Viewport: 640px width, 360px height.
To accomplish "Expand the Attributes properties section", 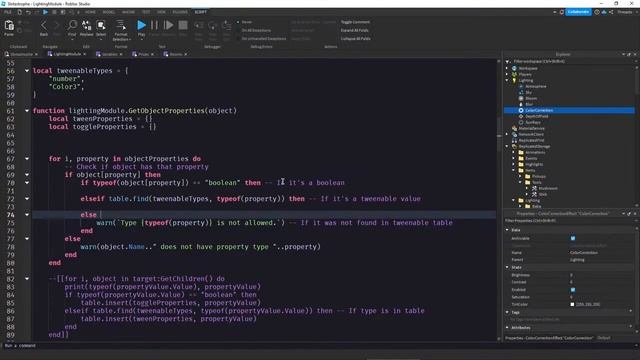I will (x=507, y=327).
